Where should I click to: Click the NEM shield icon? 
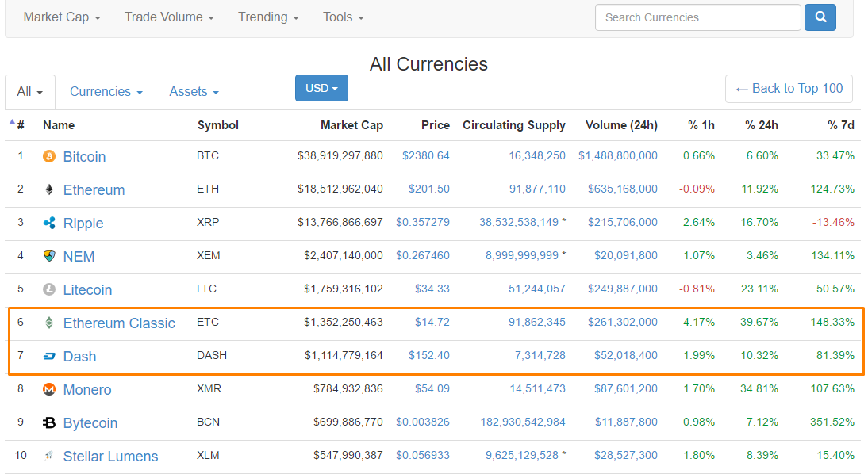[49, 256]
